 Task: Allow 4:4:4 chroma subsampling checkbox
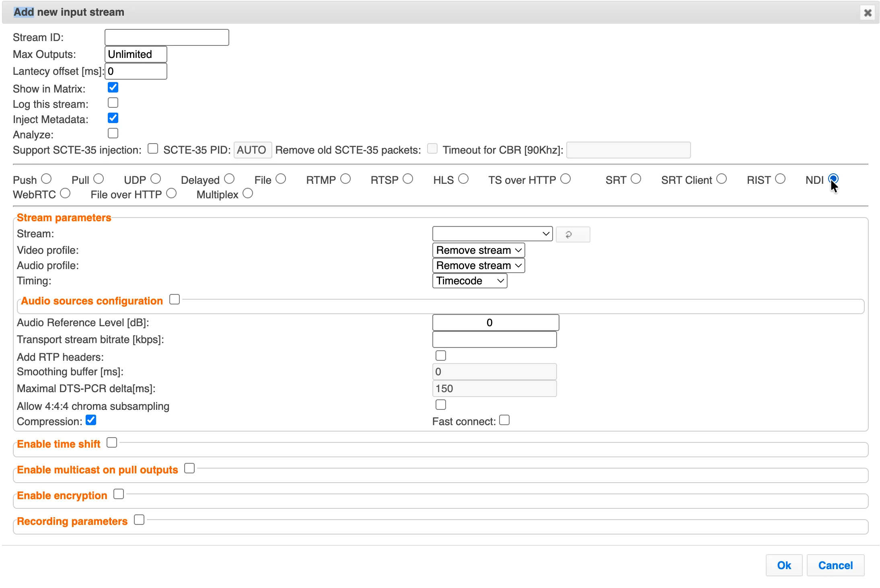[441, 405]
